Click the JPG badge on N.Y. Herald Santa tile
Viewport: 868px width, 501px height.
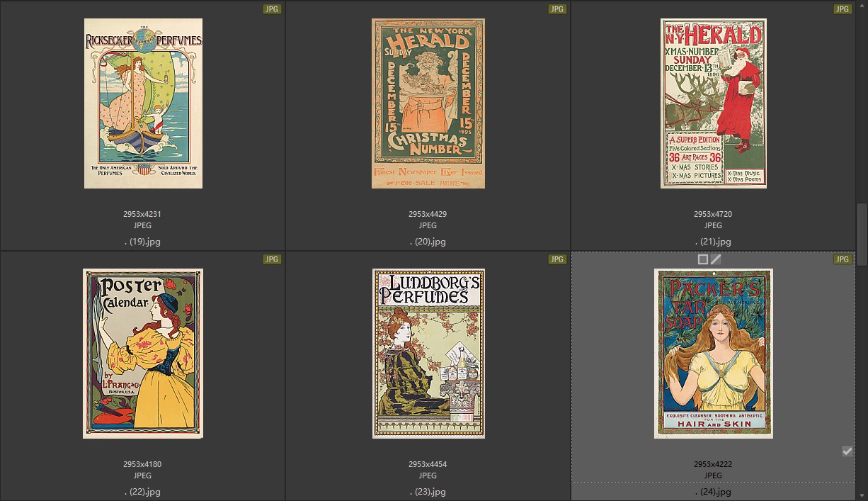click(x=842, y=9)
